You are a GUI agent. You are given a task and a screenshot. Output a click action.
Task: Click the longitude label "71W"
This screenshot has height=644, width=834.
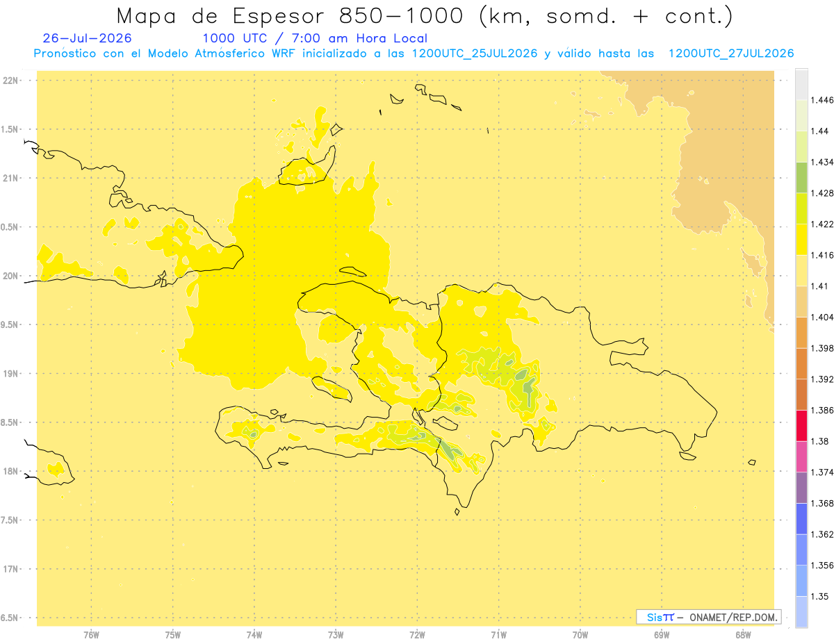pos(499,635)
